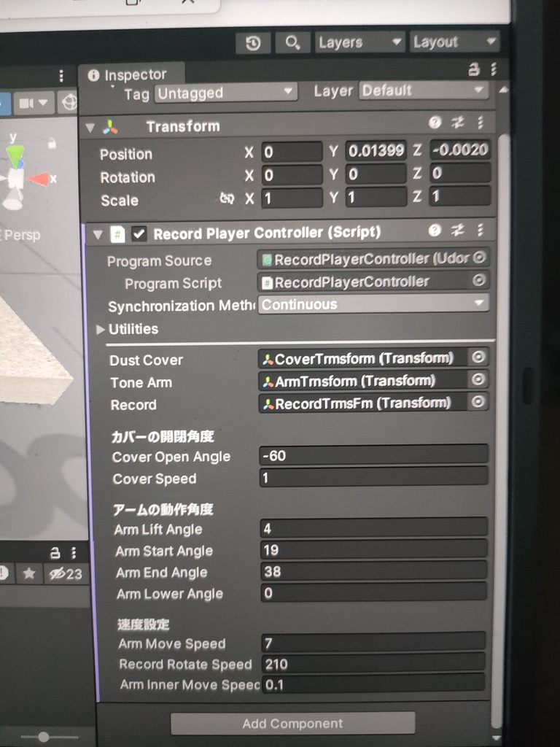Click Arm Start Angle field showing 19

(x=374, y=549)
